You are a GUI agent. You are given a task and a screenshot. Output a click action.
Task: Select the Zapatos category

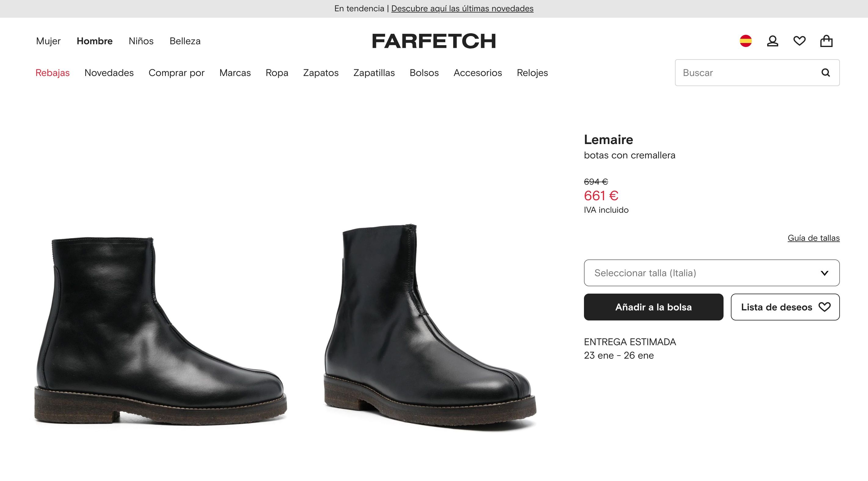click(321, 73)
